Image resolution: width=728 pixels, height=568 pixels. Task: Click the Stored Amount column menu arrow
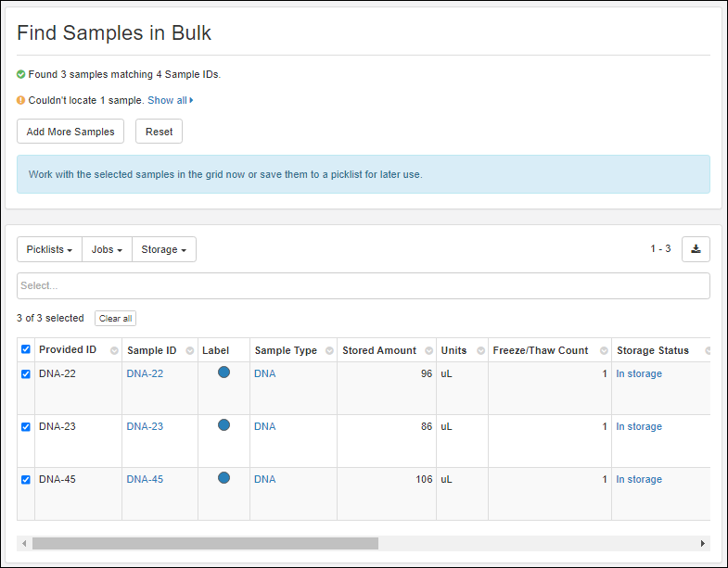click(x=428, y=351)
